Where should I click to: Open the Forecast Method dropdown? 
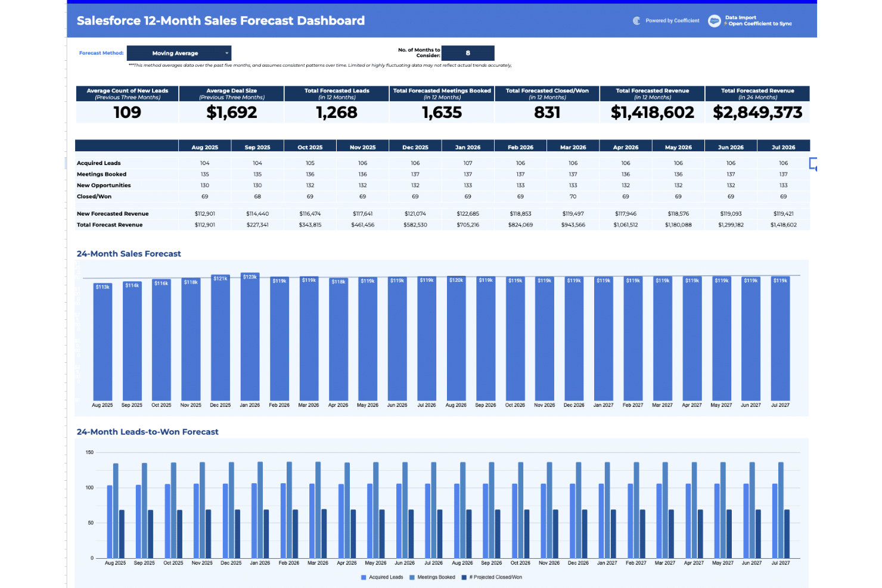tap(178, 53)
